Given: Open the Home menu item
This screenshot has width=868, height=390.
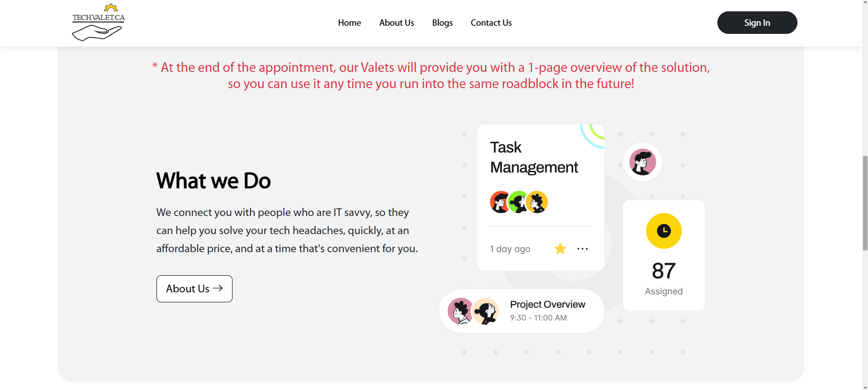Looking at the screenshot, I should pos(349,23).
